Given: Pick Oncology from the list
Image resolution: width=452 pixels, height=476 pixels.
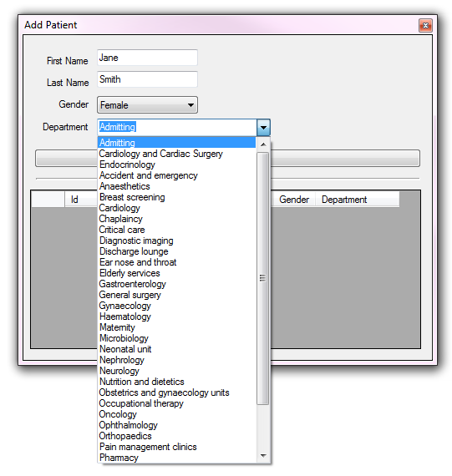Looking at the screenshot, I should 176,414.
